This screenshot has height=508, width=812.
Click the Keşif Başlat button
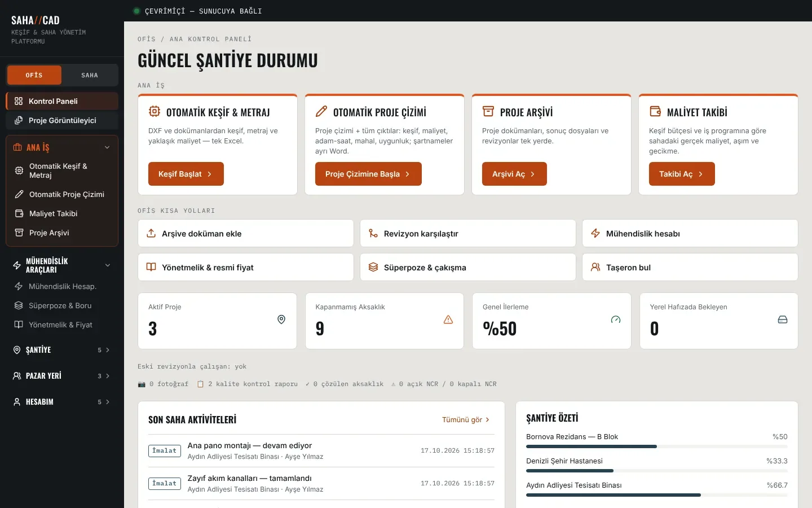pos(186,174)
